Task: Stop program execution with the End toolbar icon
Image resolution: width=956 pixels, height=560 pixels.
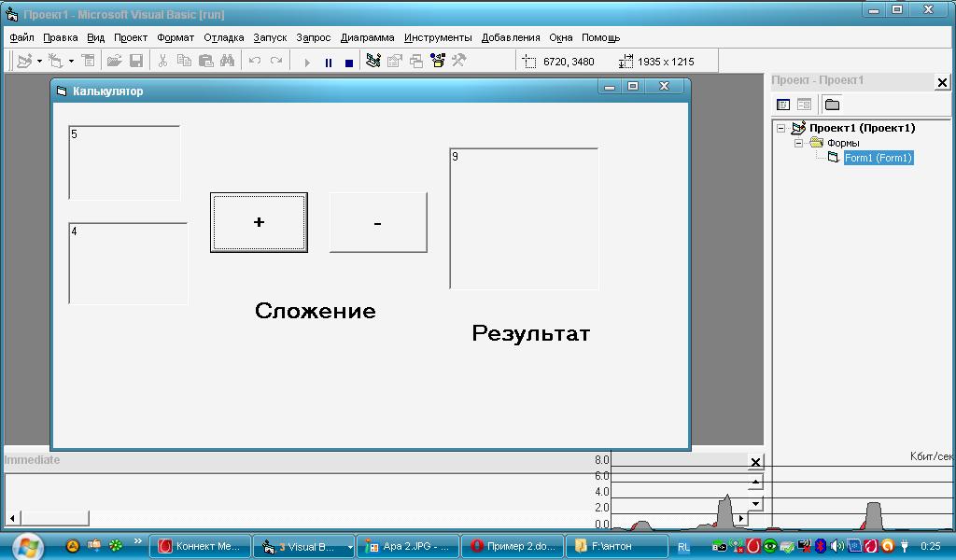Action: [x=347, y=62]
